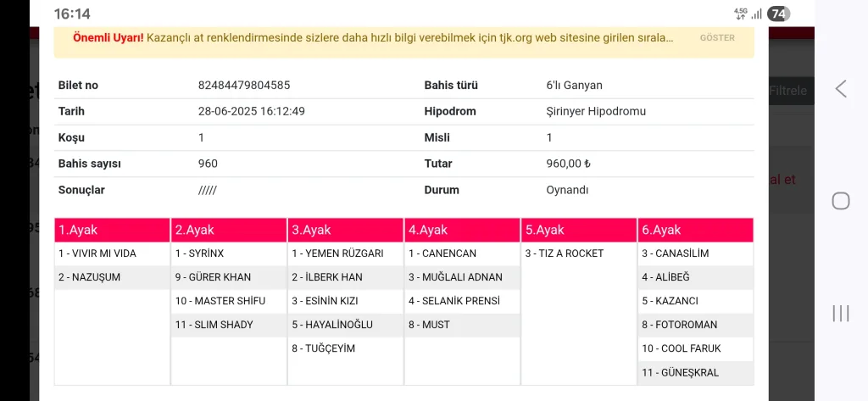
Task: Tap the Android back navigation arrow
Action: coord(840,88)
